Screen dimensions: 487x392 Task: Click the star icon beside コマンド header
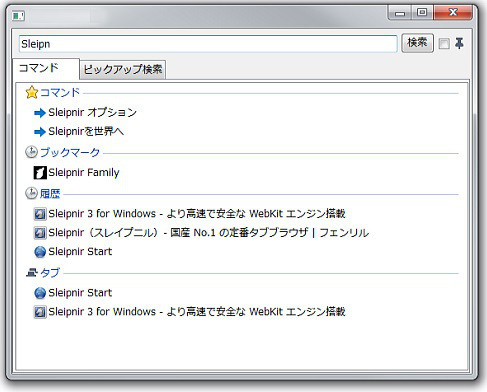(x=32, y=93)
